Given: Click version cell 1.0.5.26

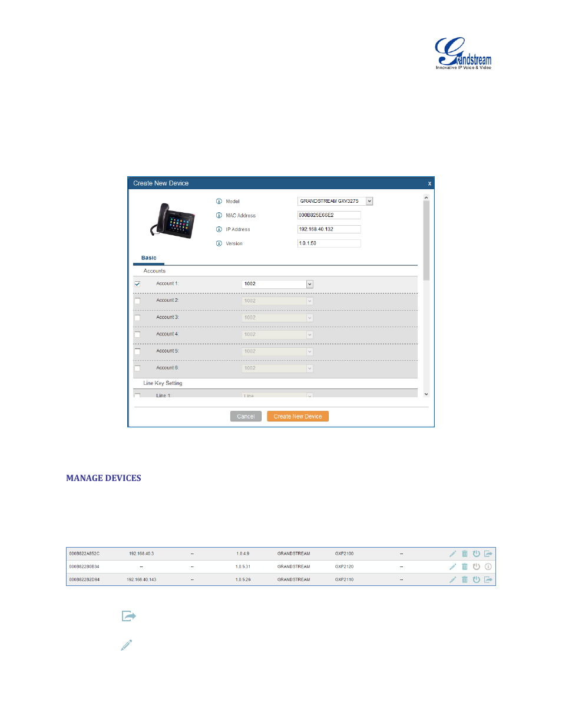Looking at the screenshot, I should [243, 579].
